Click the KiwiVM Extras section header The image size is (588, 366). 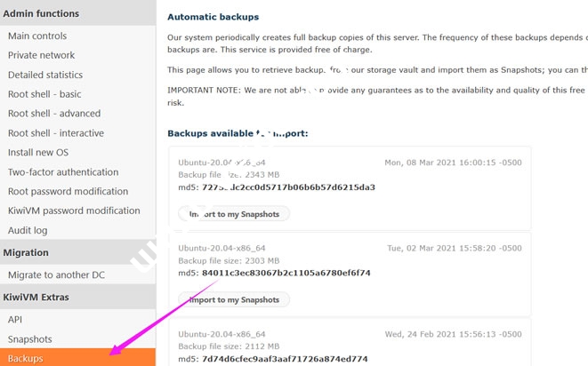point(42,298)
